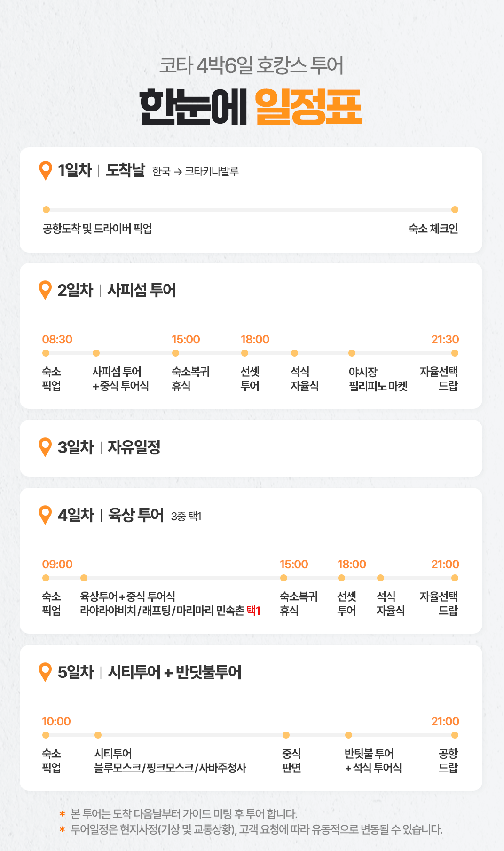Click the 코타 4박6일 호캉스 투어 subtitle
Image resolution: width=504 pixels, height=851 pixels.
click(x=252, y=65)
